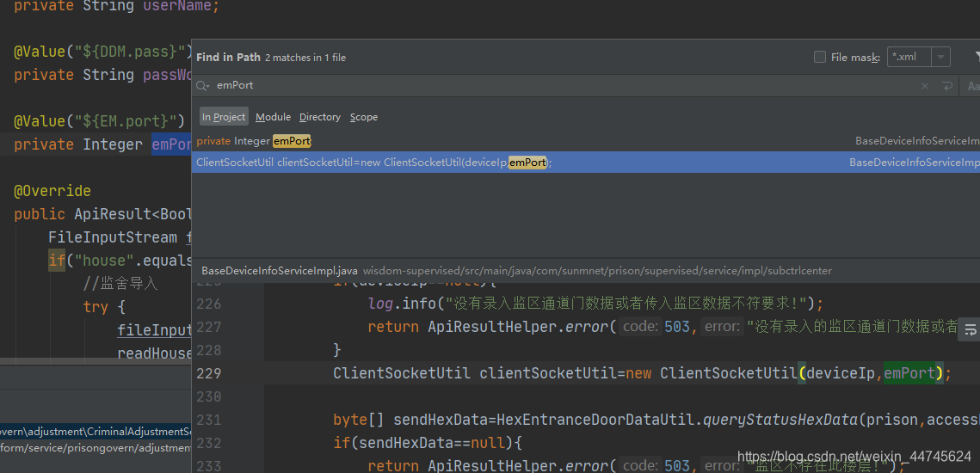Click 'if(sendHexData==null){' line in preview
Screen dimensions: 980x473
pos(428,443)
